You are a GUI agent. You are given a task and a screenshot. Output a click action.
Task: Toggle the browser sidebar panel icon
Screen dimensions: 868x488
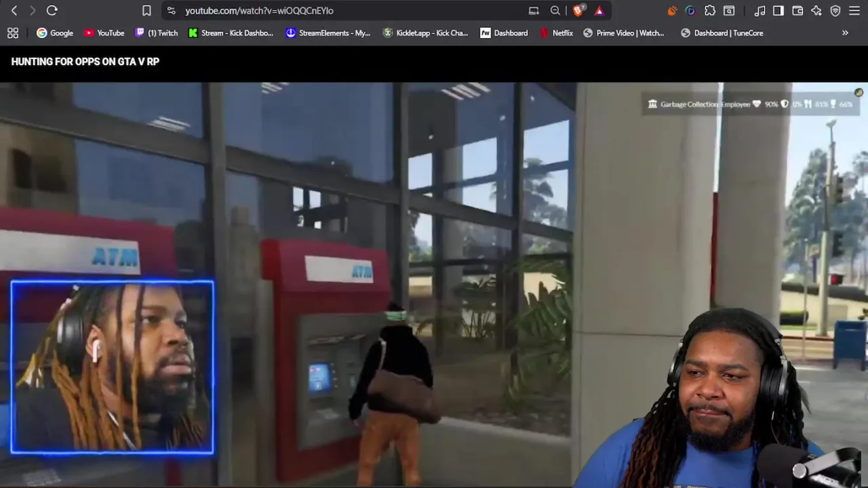pyautogui.click(x=778, y=10)
